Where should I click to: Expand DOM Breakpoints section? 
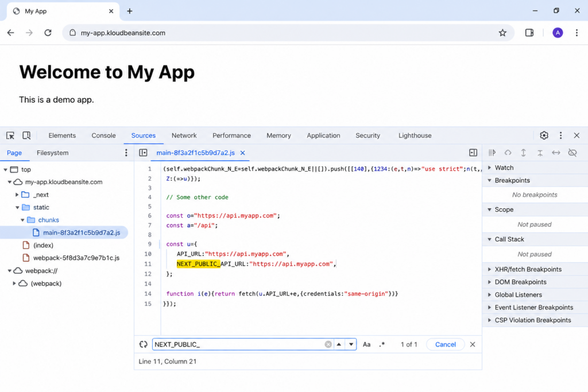(x=489, y=282)
